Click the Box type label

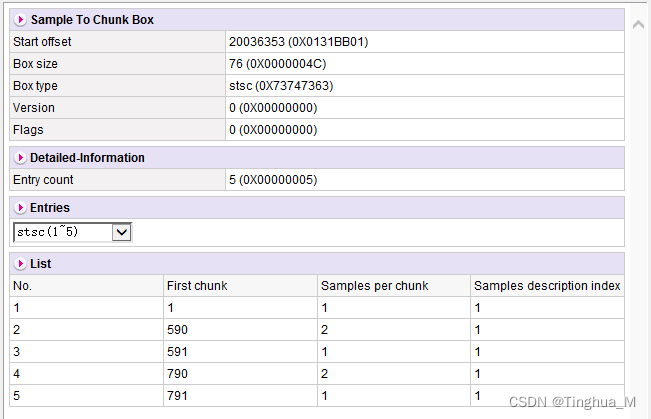click(x=35, y=86)
